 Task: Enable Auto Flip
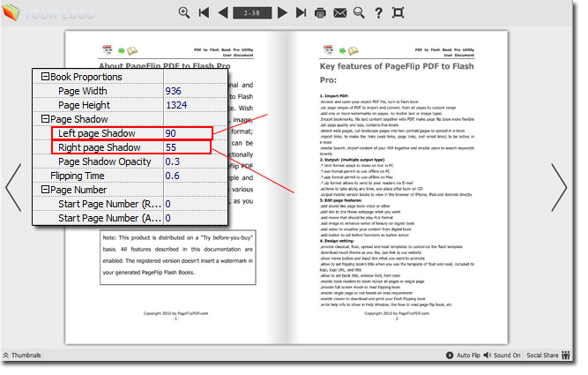point(463,355)
